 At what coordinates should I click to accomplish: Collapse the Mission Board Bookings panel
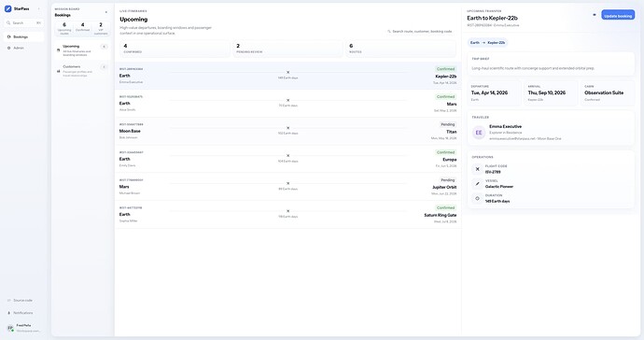pyautogui.click(x=106, y=12)
